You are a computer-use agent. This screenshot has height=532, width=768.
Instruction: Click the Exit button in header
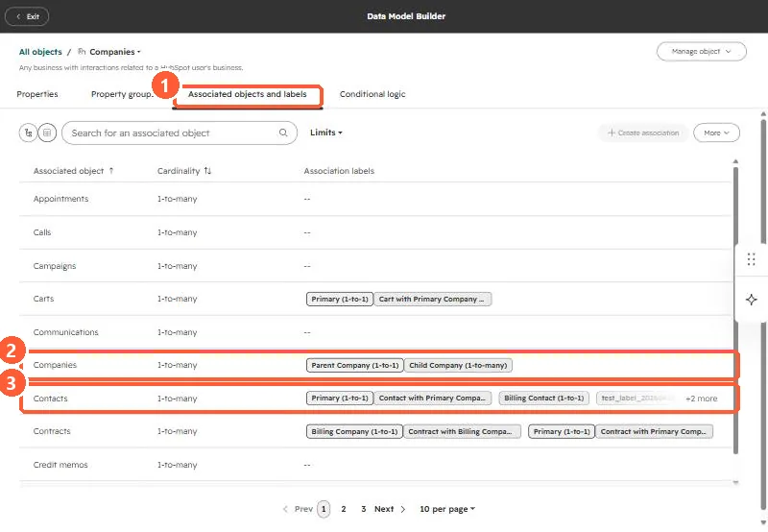pos(27,16)
